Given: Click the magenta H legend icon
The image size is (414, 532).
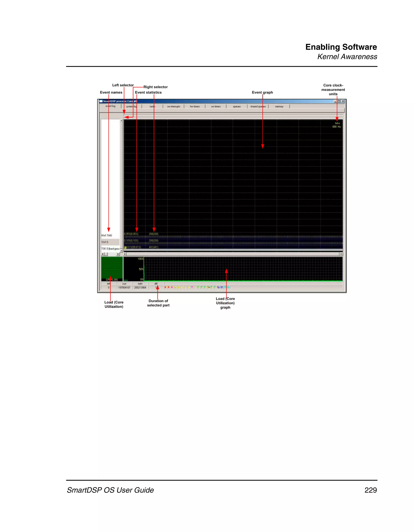Looking at the screenshot, I should click(x=172, y=288).
